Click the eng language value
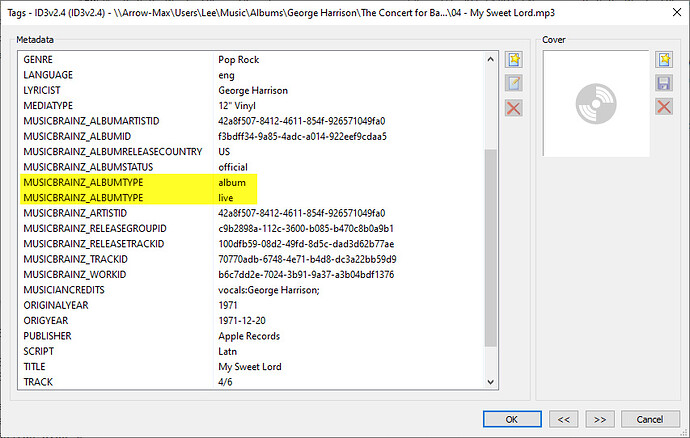Viewport: 690px width, 438px height. click(x=226, y=75)
